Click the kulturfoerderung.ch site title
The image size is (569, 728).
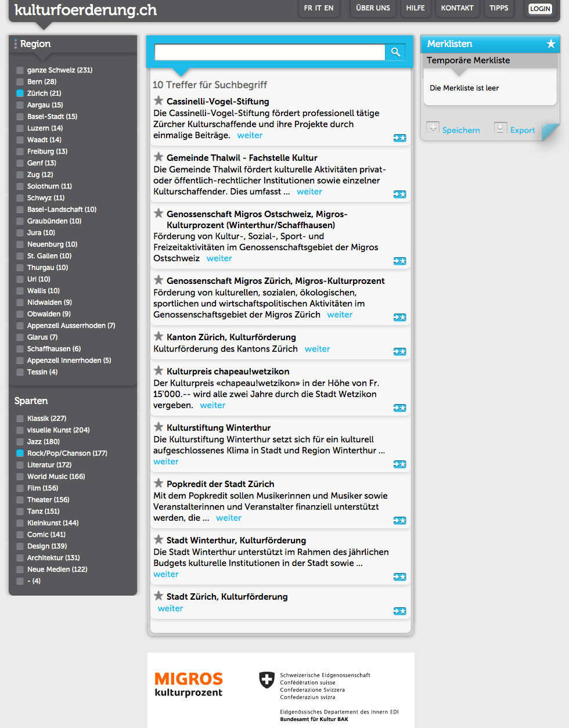[x=85, y=10]
